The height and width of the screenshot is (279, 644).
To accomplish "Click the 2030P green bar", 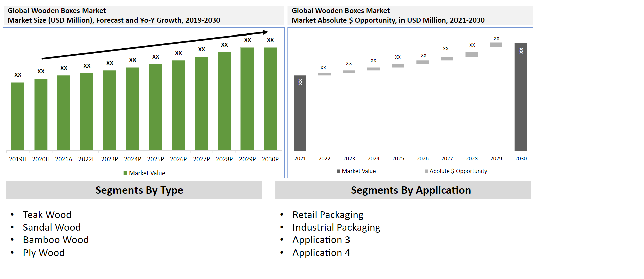I will (x=270, y=99).
